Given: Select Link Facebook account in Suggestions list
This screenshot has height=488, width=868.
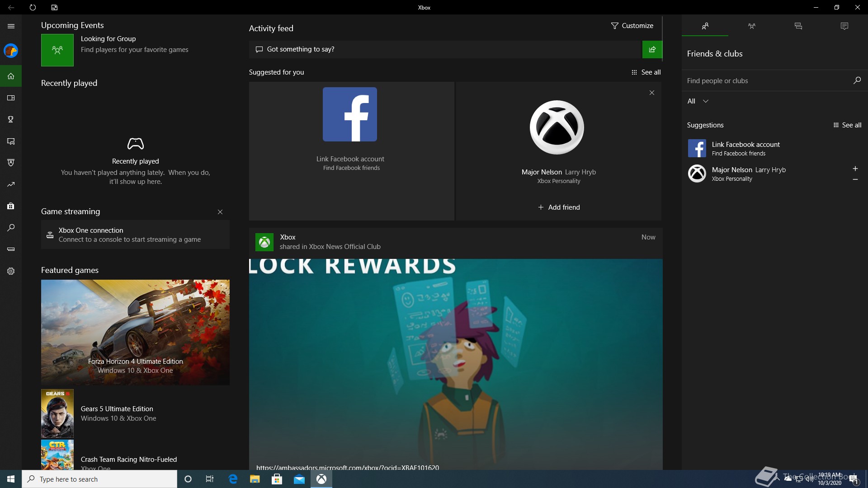Looking at the screenshot, I should pyautogui.click(x=774, y=148).
